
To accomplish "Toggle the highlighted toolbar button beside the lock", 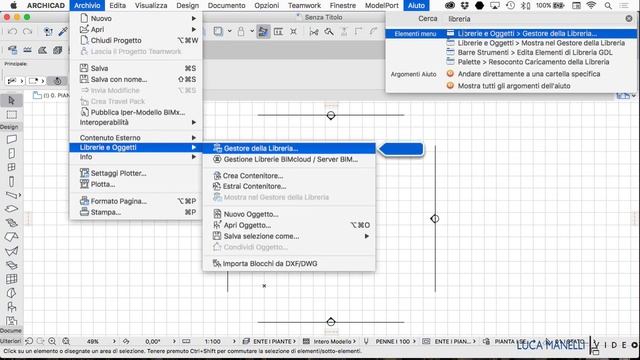I will [263, 31].
